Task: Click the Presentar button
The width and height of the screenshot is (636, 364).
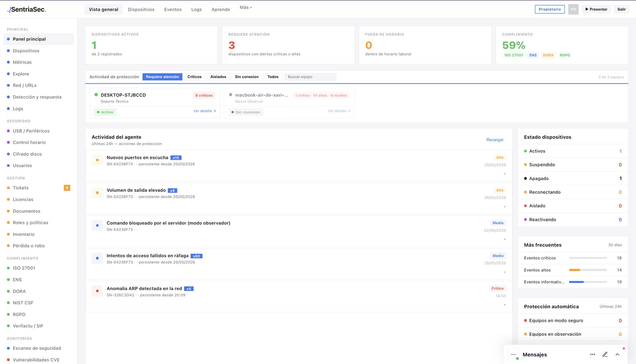Action: tap(596, 9)
